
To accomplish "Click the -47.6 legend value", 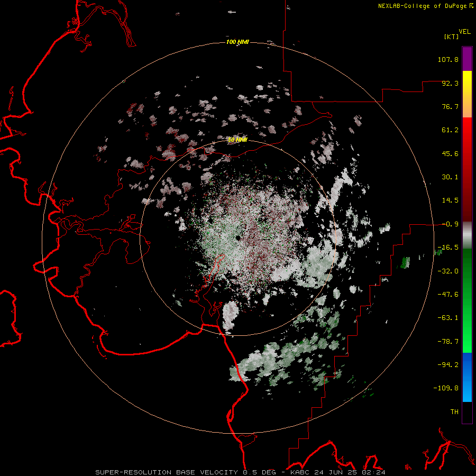I will point(448,295).
